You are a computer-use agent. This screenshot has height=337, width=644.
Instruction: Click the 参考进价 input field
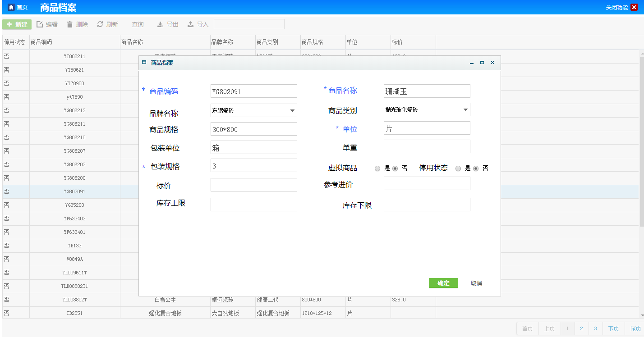pos(427,183)
